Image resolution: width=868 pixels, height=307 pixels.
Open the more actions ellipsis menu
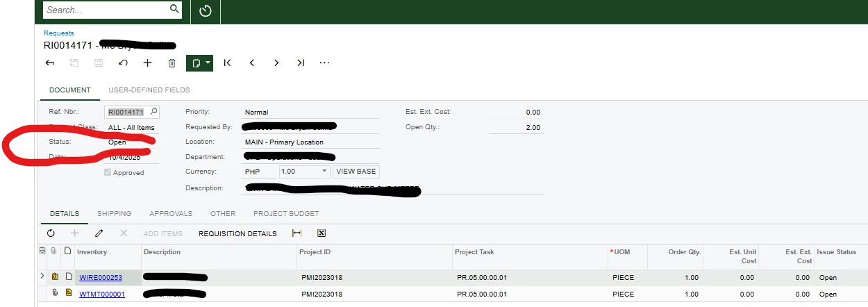point(324,63)
